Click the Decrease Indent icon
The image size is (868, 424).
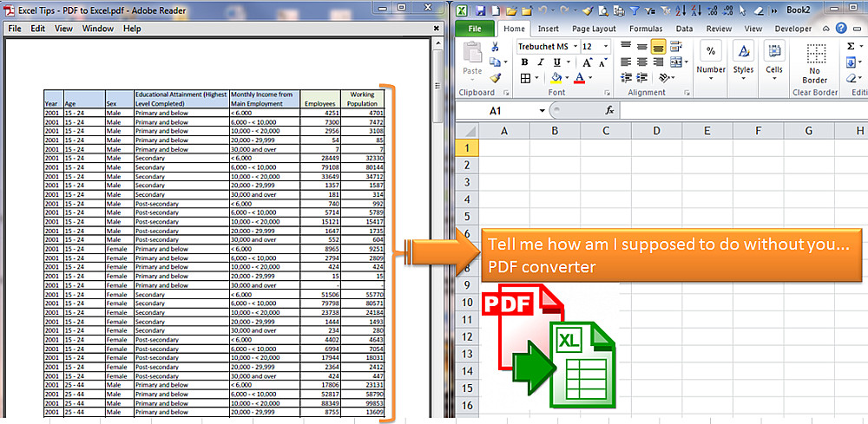click(x=626, y=77)
